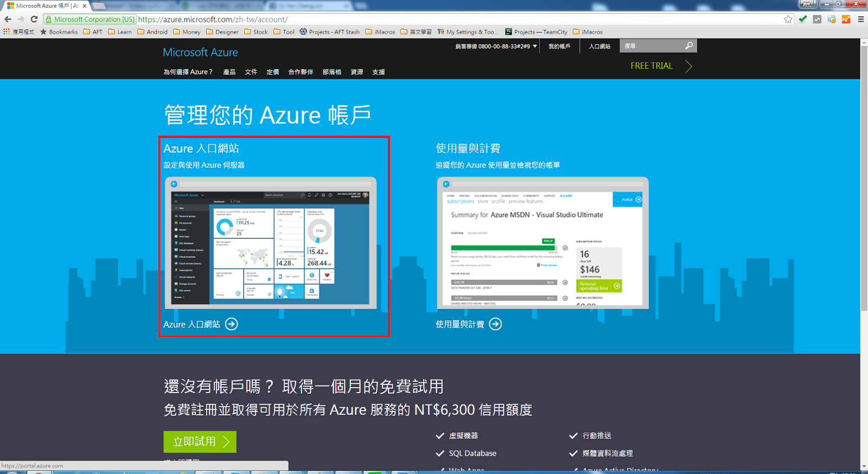
Task: Open the Learn bookmark folder
Action: coord(120,32)
